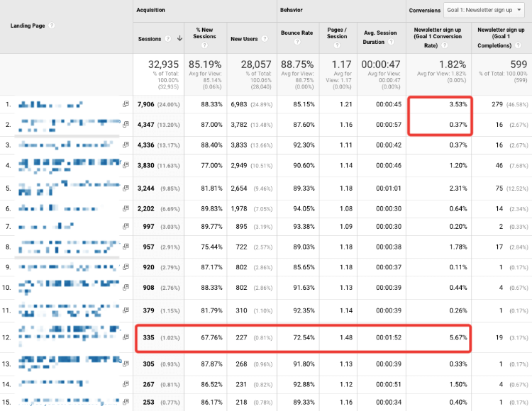Image resolution: width=532 pixels, height=416 pixels.
Task: Select the 1.82% overall conversion rate
Action: pos(453,64)
